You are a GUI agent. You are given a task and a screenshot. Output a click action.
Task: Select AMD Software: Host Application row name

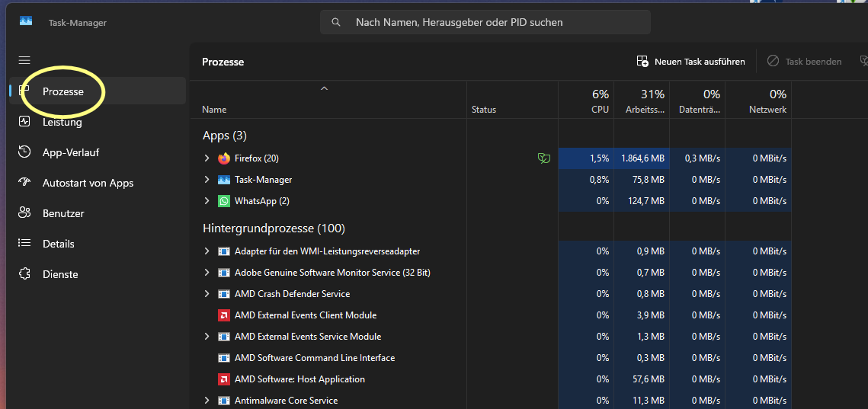299,379
